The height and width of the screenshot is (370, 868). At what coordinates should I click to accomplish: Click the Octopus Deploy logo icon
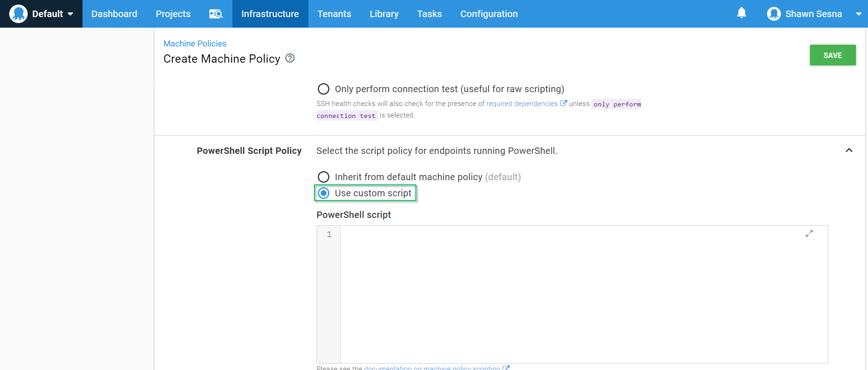tap(18, 14)
